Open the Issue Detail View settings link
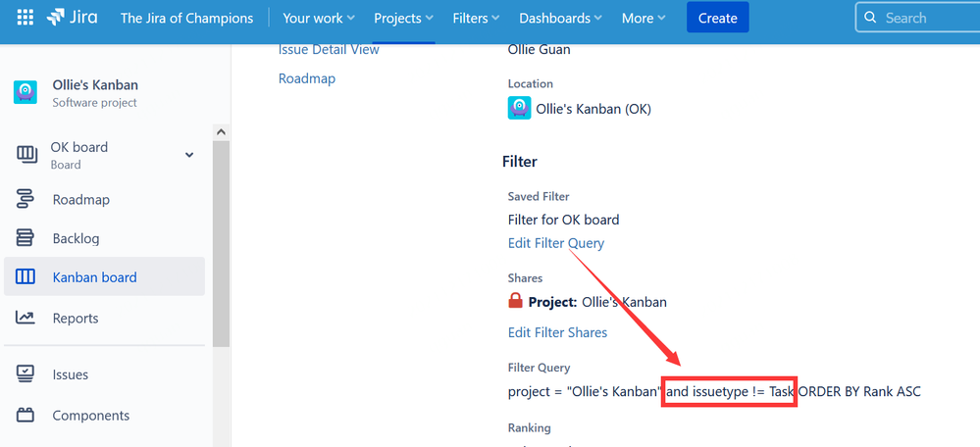The image size is (980, 447). (329, 49)
